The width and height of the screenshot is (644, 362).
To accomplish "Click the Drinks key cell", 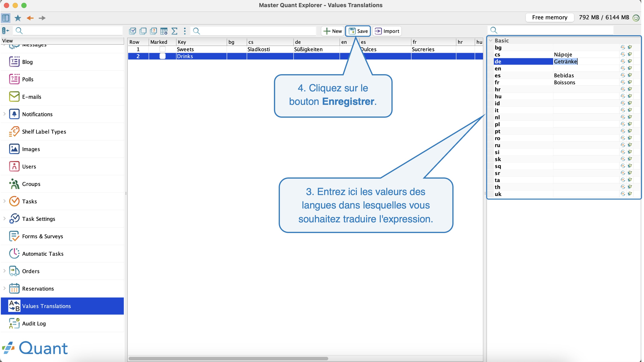I will coord(201,56).
